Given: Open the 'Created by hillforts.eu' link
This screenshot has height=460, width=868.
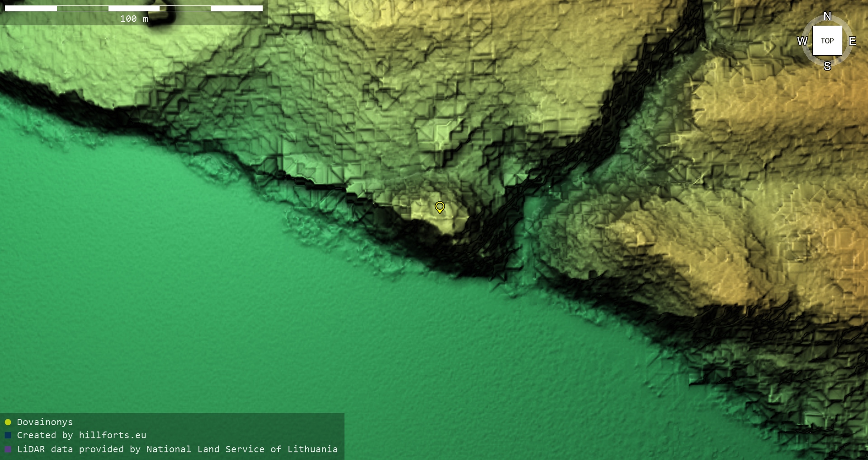Looking at the screenshot, I should 81,435.
